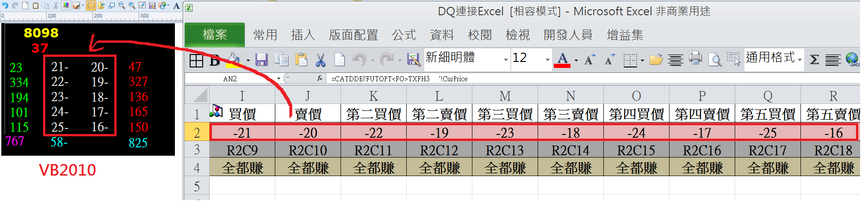Click the scissors cut icon in Excel toolbar
Image resolution: width=868 pixels, height=201 pixels.
pos(320,60)
